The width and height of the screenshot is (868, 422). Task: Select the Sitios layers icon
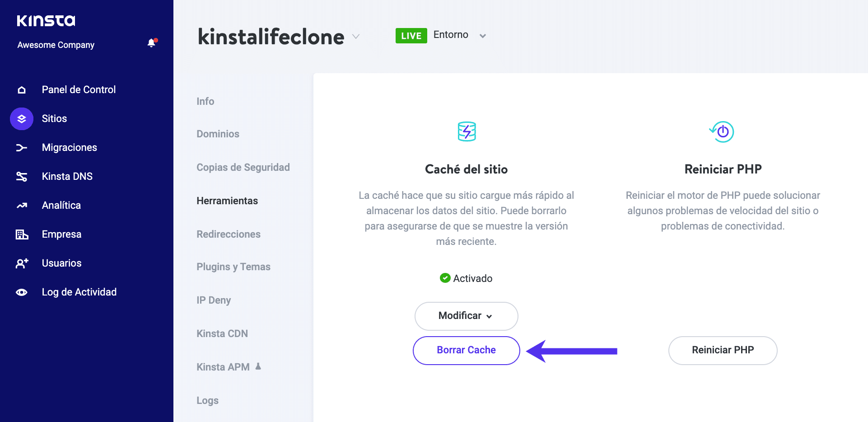22,119
